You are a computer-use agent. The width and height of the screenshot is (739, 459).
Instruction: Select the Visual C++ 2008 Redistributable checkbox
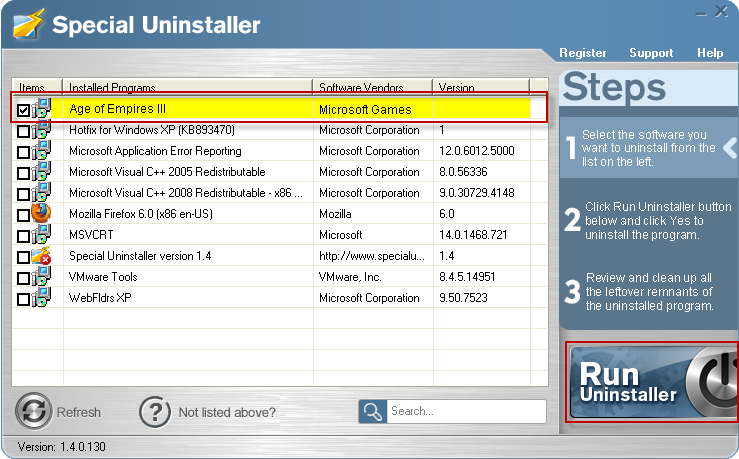(23, 194)
